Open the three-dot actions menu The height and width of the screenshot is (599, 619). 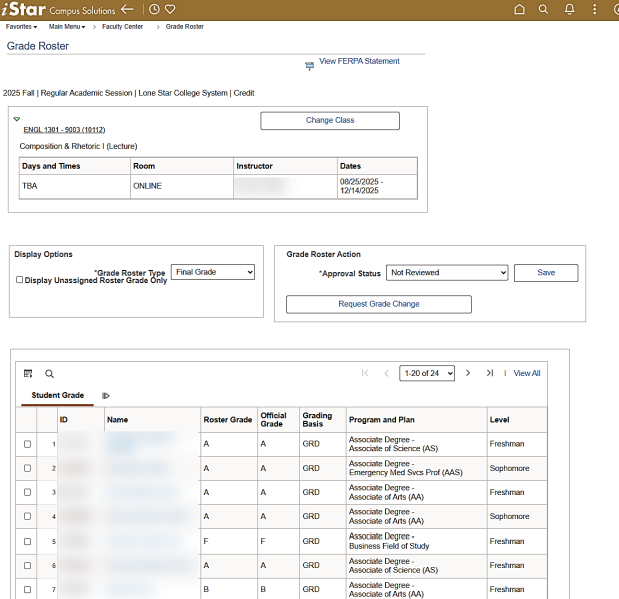(595, 9)
